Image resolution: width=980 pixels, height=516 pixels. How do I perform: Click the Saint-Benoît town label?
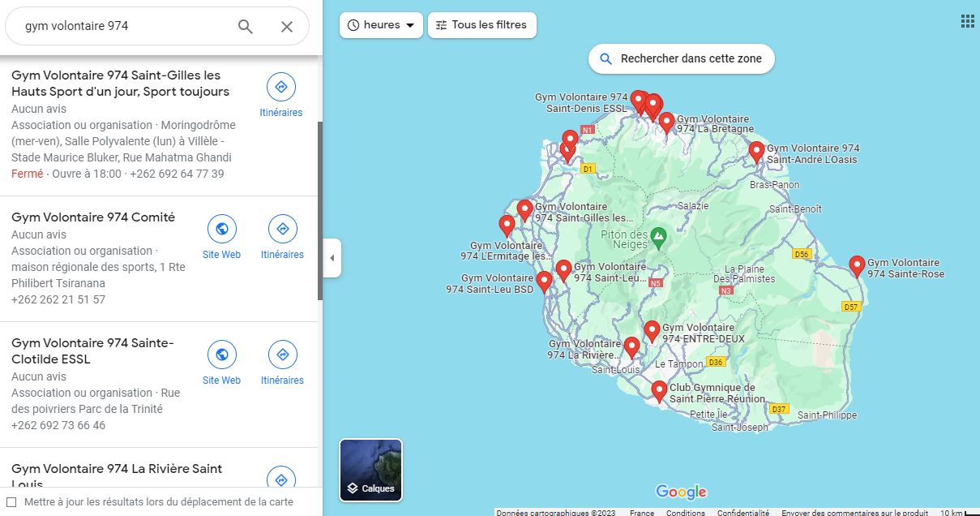(x=795, y=209)
